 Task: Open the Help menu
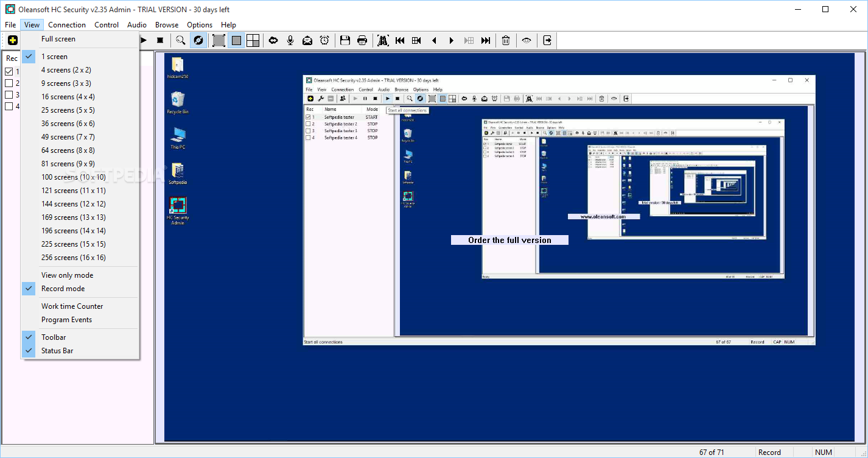229,25
